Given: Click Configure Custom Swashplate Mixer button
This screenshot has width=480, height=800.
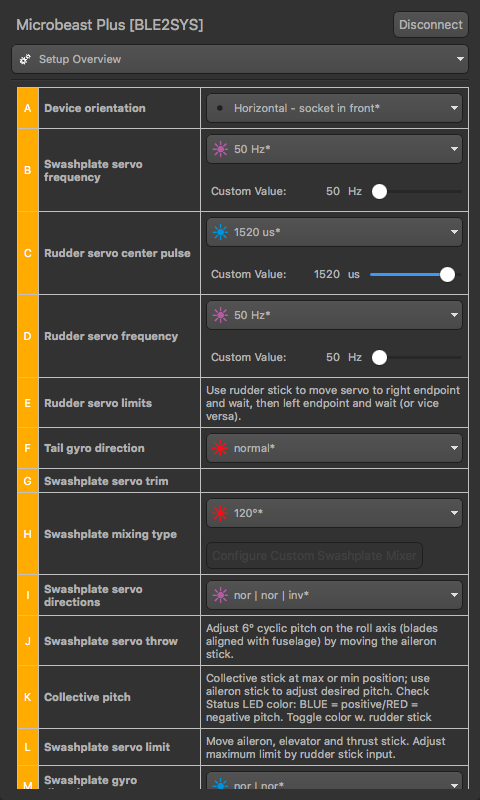Looking at the screenshot, I should [x=315, y=556].
